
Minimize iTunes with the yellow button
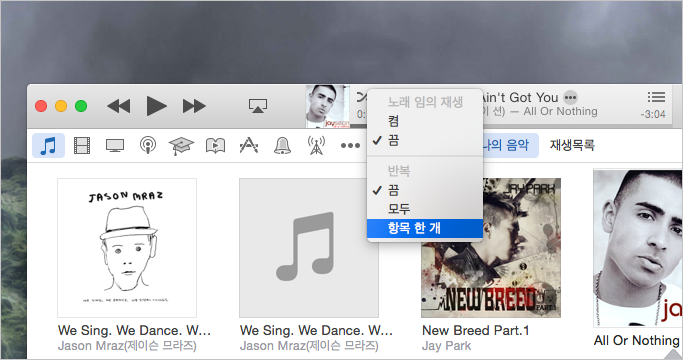(61, 106)
